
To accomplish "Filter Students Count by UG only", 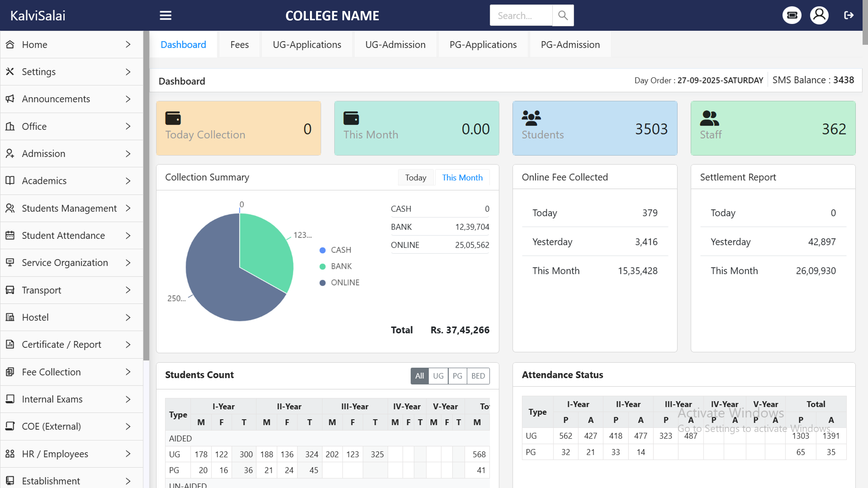I will click(x=438, y=376).
